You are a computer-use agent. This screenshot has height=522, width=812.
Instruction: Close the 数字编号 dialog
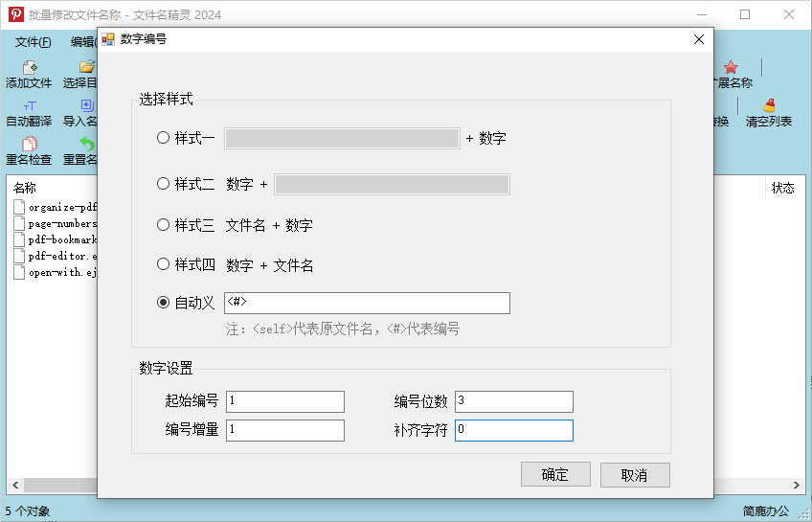(699, 39)
